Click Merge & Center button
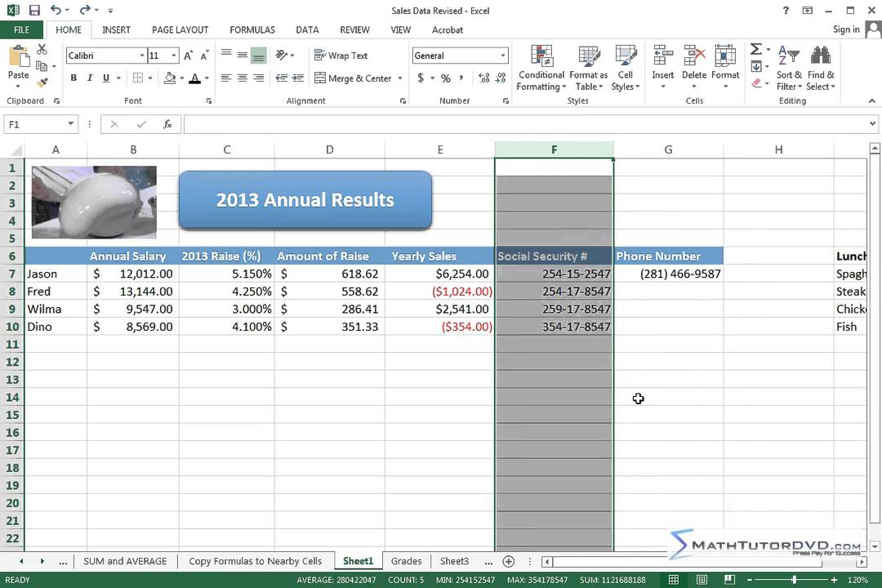This screenshot has width=882, height=588. [353, 78]
